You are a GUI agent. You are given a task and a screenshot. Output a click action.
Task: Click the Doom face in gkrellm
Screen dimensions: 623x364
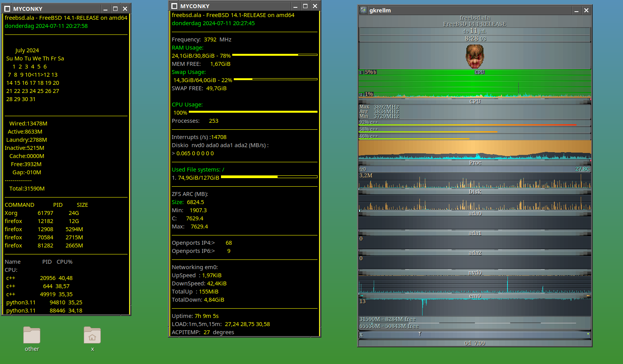(x=475, y=57)
